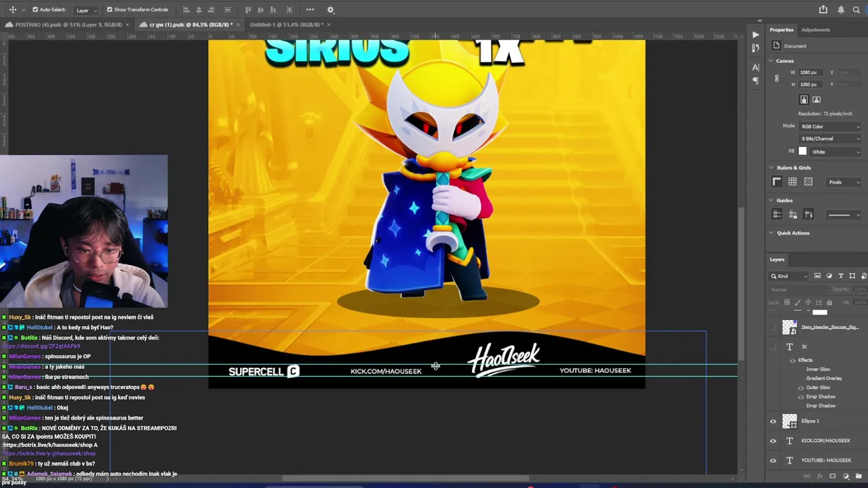Image resolution: width=868 pixels, height=488 pixels.
Task: Open the Paragraph panel icon
Action: (x=755, y=81)
